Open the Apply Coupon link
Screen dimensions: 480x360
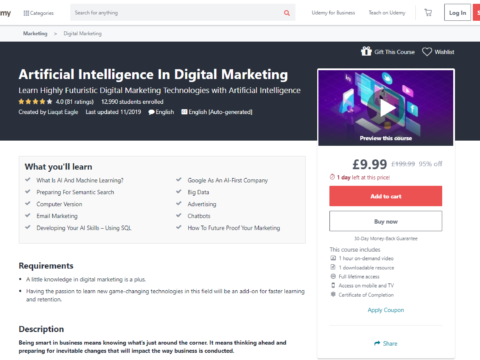click(386, 310)
